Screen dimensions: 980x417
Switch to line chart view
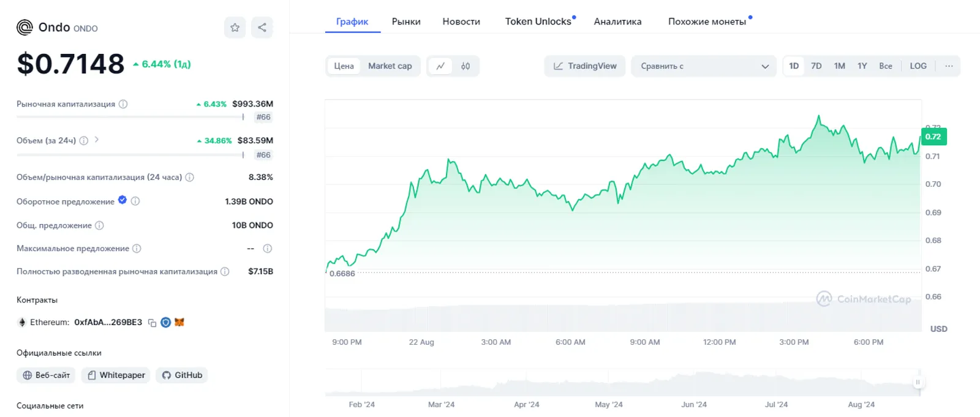click(440, 66)
